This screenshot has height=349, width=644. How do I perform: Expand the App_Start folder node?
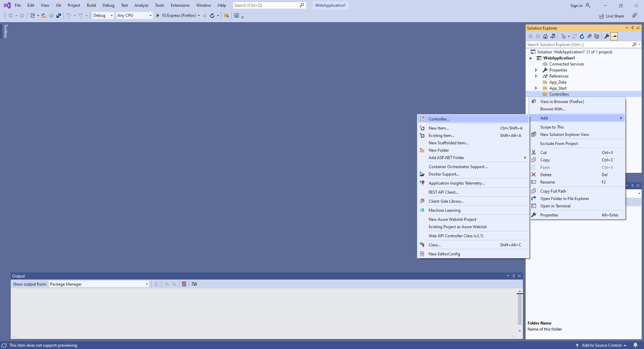536,88
